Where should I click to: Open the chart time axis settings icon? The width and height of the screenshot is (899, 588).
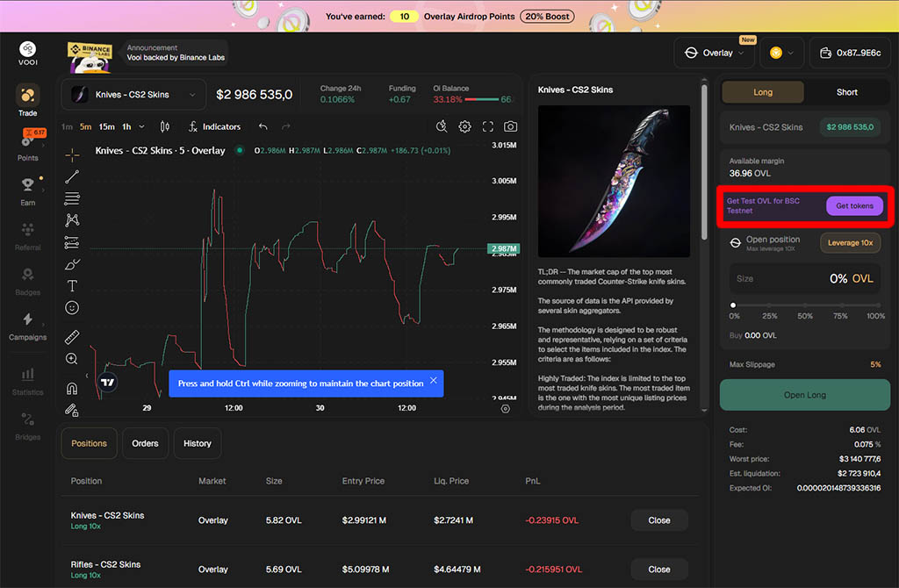click(x=505, y=409)
